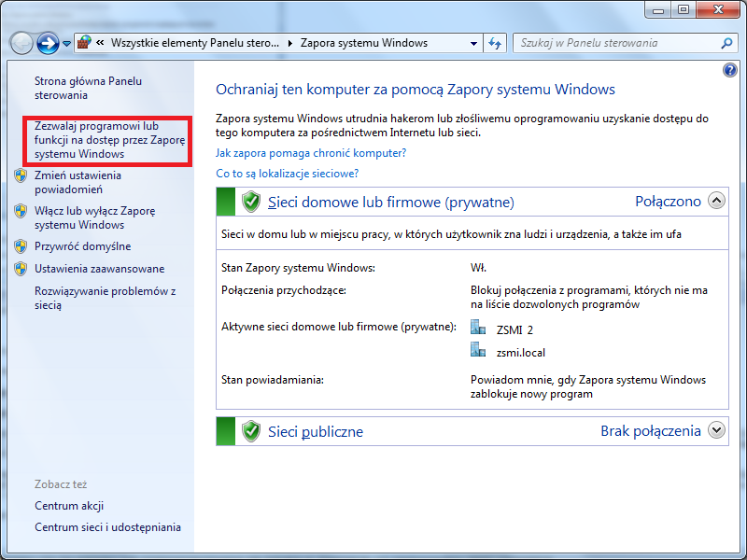Open 'Centrum sieci i udostępniania' link
This screenshot has width=747, height=560.
(x=107, y=527)
